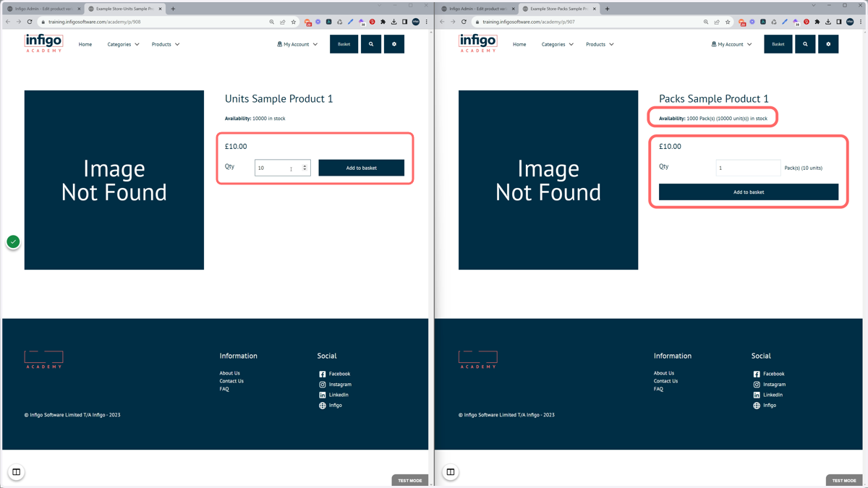Click Image Not Found thumbnail for Packs product
This screenshot has height=488, width=868.
(548, 180)
